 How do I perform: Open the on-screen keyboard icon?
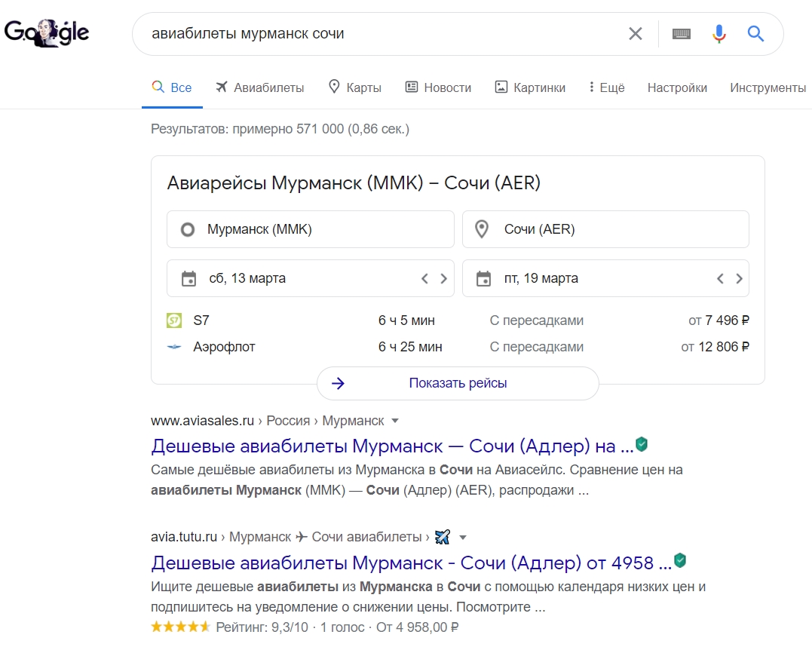[681, 33]
